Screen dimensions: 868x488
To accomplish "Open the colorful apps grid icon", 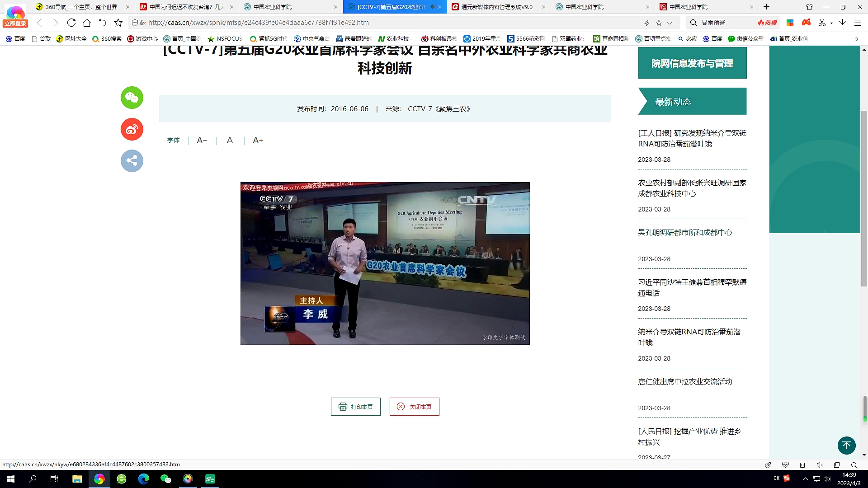I will click(790, 23).
